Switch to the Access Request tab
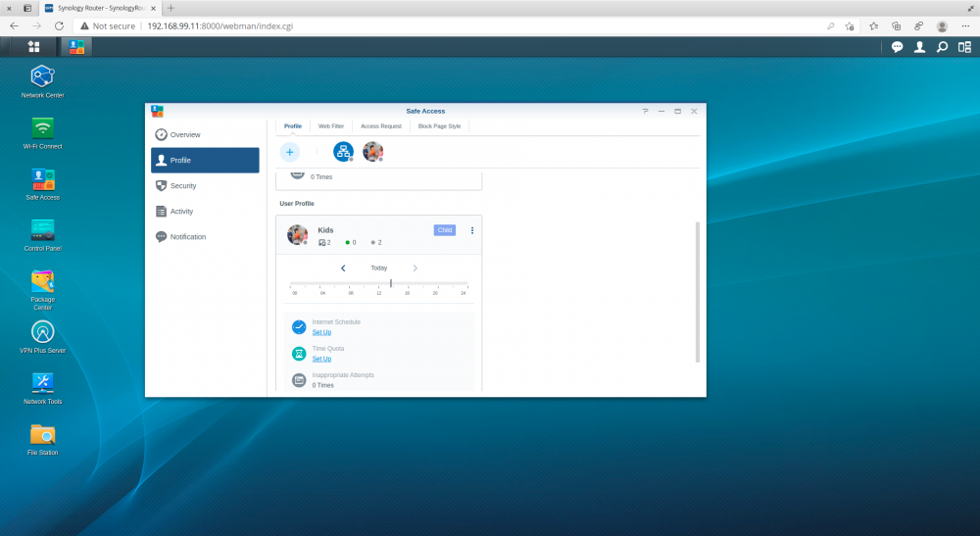This screenshot has width=980, height=536. click(381, 126)
